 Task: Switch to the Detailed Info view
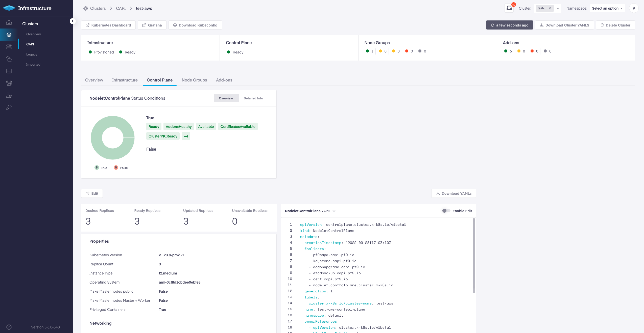253,98
